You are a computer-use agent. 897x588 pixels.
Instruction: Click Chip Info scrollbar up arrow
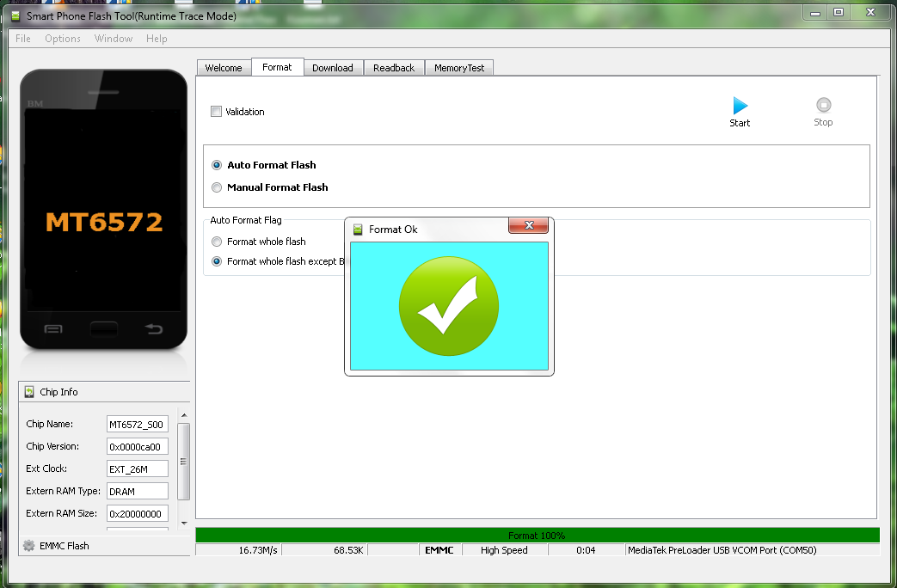184,415
